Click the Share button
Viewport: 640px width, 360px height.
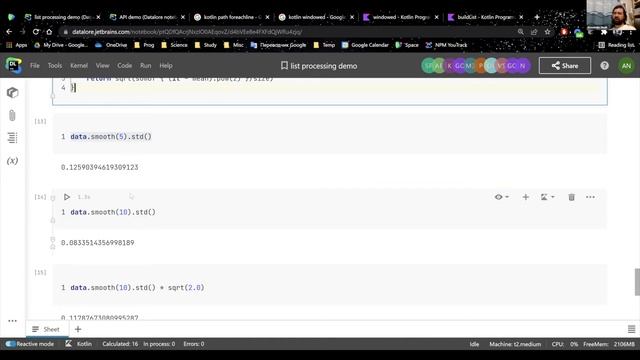tap(564, 66)
